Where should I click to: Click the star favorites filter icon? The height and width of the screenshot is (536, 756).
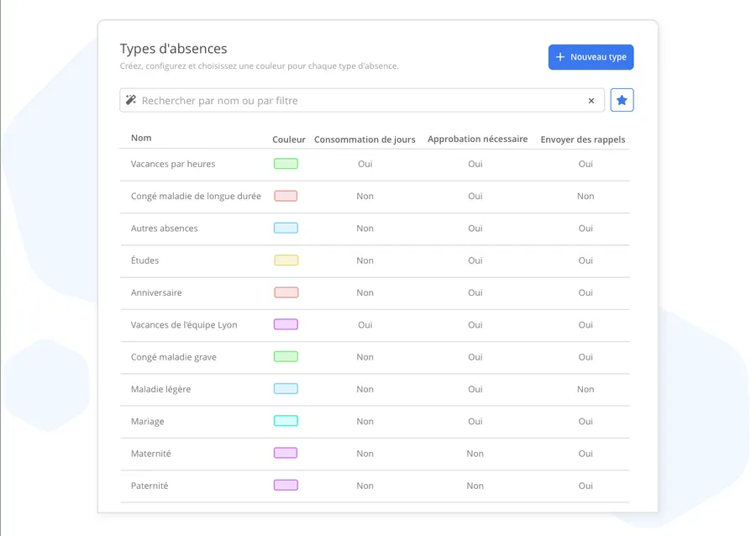[622, 100]
